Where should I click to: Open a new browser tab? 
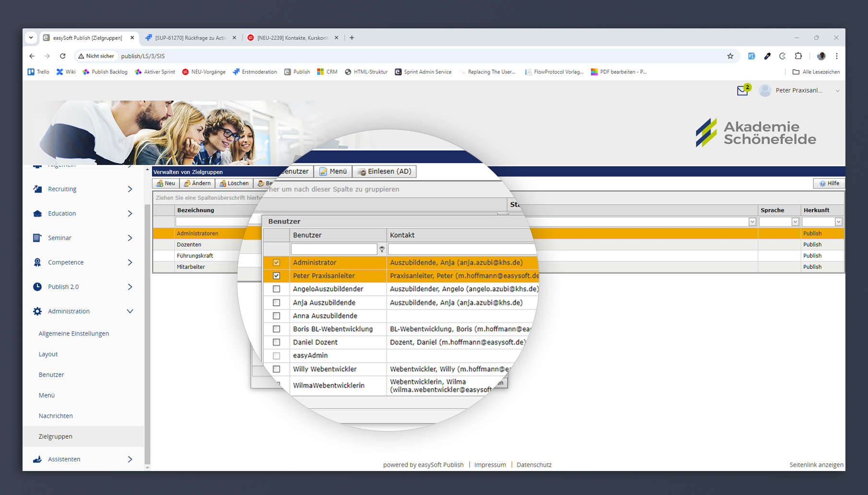[x=352, y=38]
